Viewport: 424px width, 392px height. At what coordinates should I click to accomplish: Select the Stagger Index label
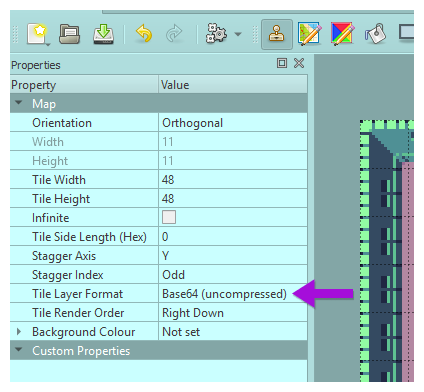[68, 275]
